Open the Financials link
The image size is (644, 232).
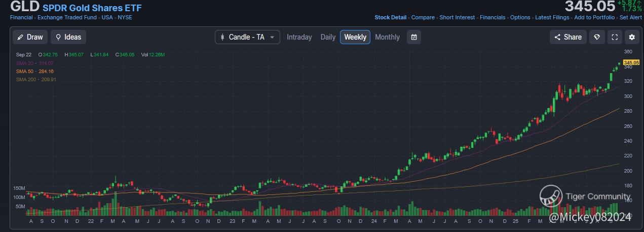click(x=493, y=17)
